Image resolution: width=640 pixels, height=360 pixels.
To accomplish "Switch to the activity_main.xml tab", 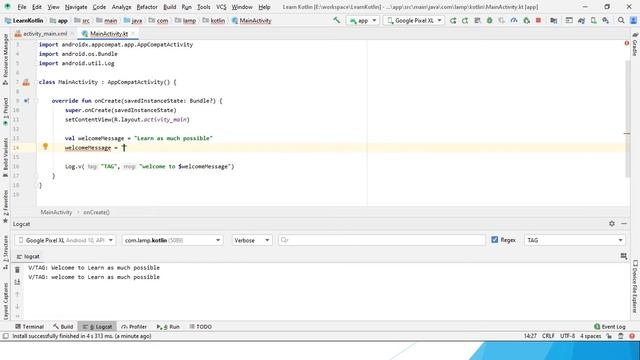I will coord(44,33).
